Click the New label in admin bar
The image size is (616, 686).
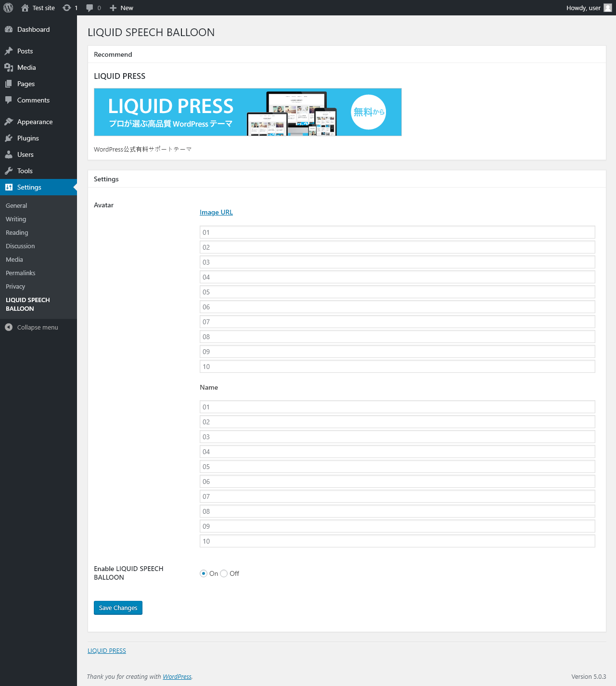(x=127, y=8)
